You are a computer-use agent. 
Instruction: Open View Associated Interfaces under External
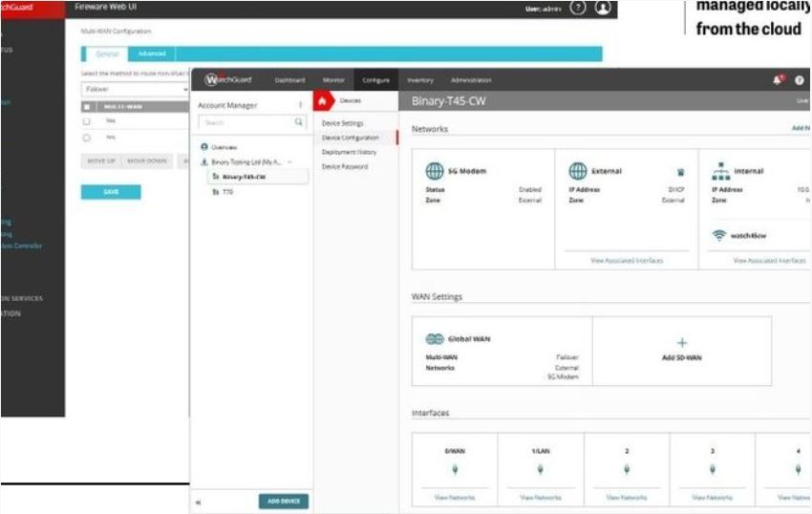627,261
